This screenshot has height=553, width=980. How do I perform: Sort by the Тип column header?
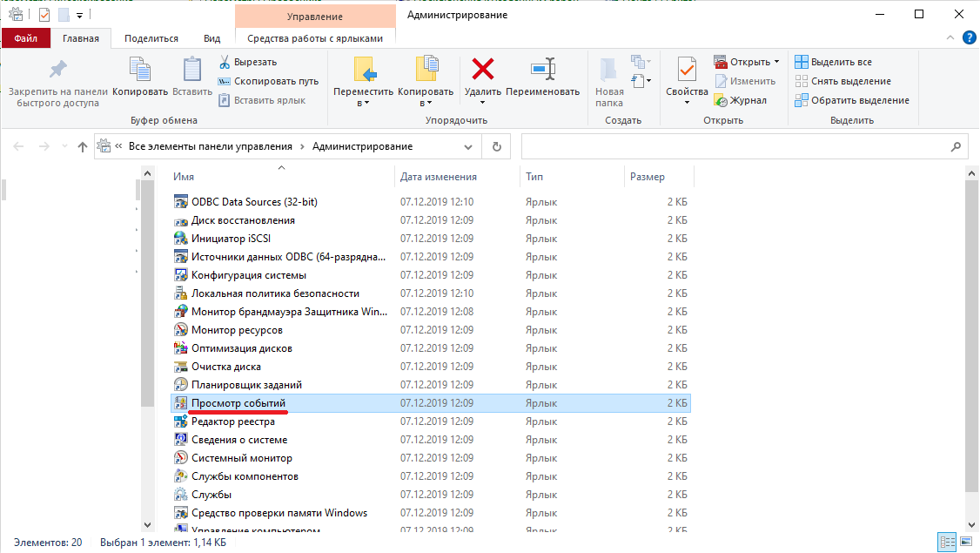pyautogui.click(x=571, y=177)
